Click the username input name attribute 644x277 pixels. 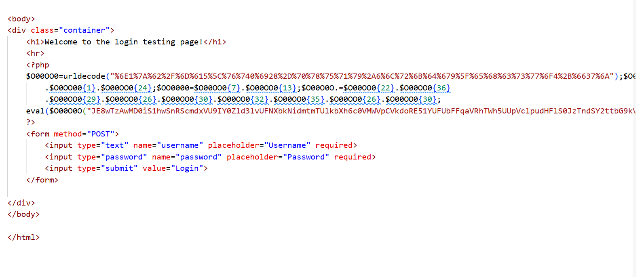tap(168, 145)
